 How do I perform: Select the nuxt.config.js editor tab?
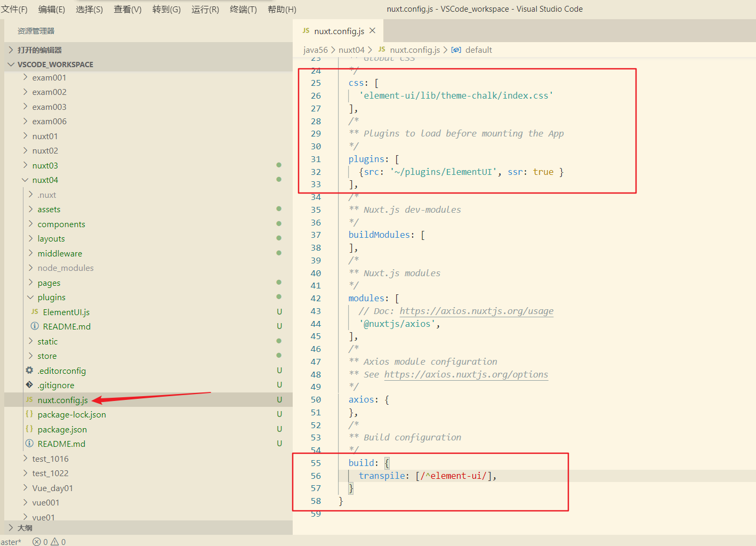click(x=339, y=31)
